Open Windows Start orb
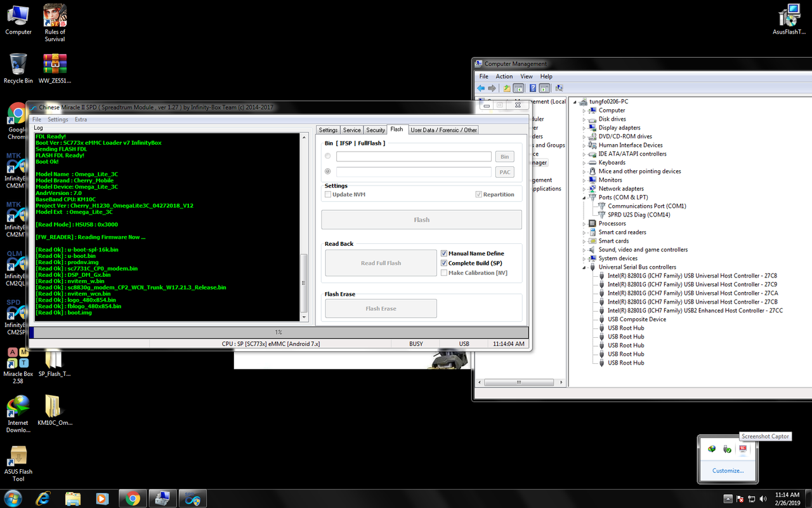The image size is (812, 508). tap(13, 498)
